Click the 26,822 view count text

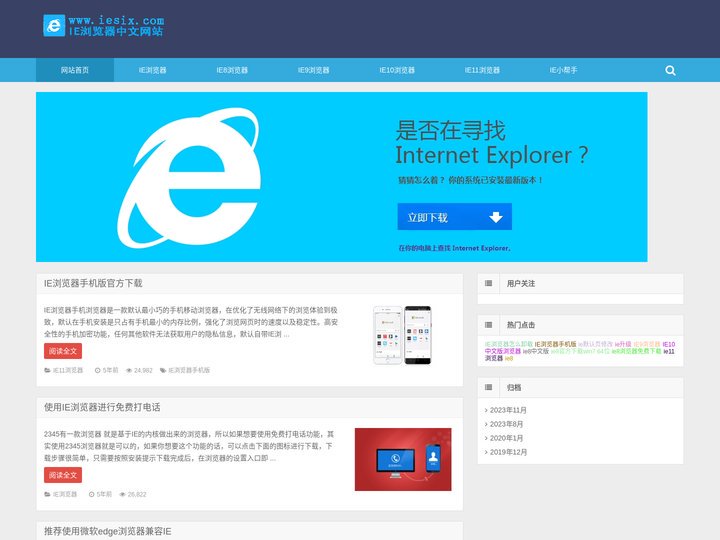point(137,494)
